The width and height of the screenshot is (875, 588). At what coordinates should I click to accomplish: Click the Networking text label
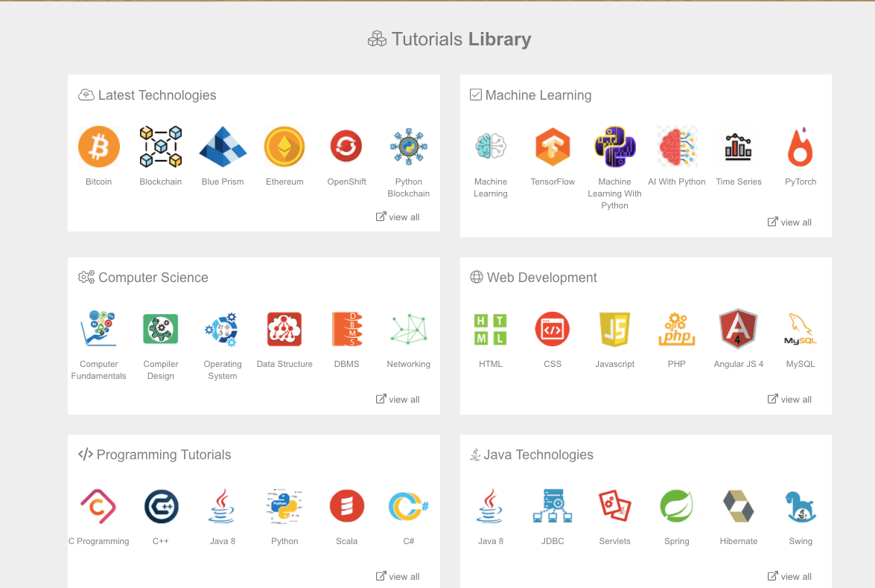(x=409, y=364)
